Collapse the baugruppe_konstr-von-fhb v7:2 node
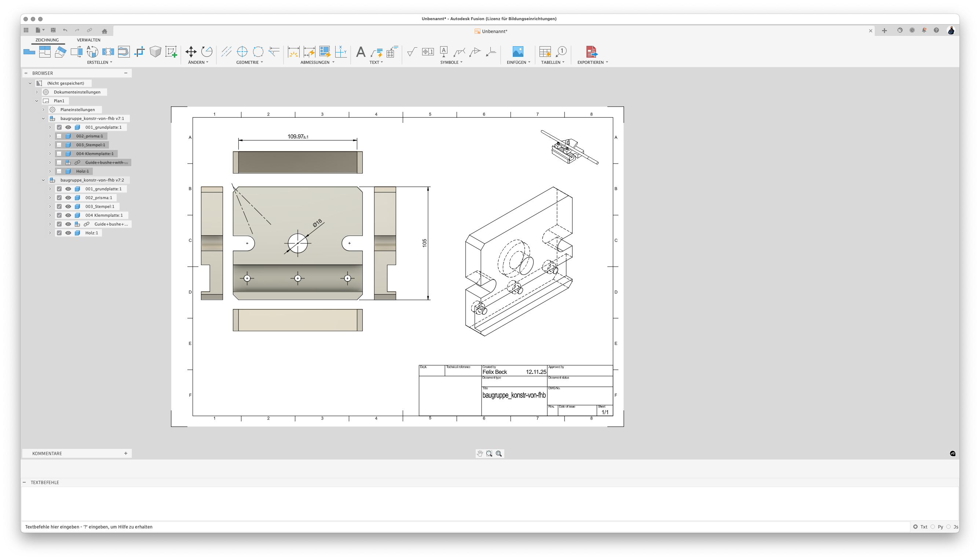The width and height of the screenshot is (980, 560). tap(43, 180)
